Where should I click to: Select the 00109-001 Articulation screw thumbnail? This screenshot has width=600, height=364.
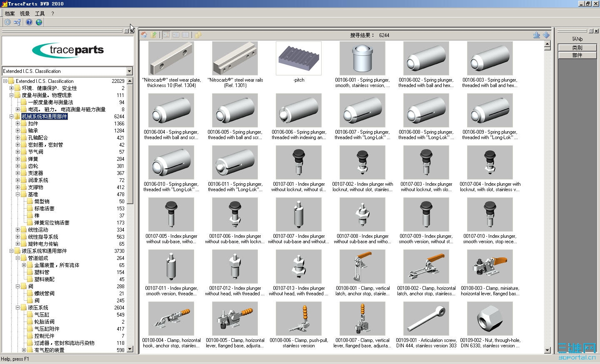tap(426, 319)
